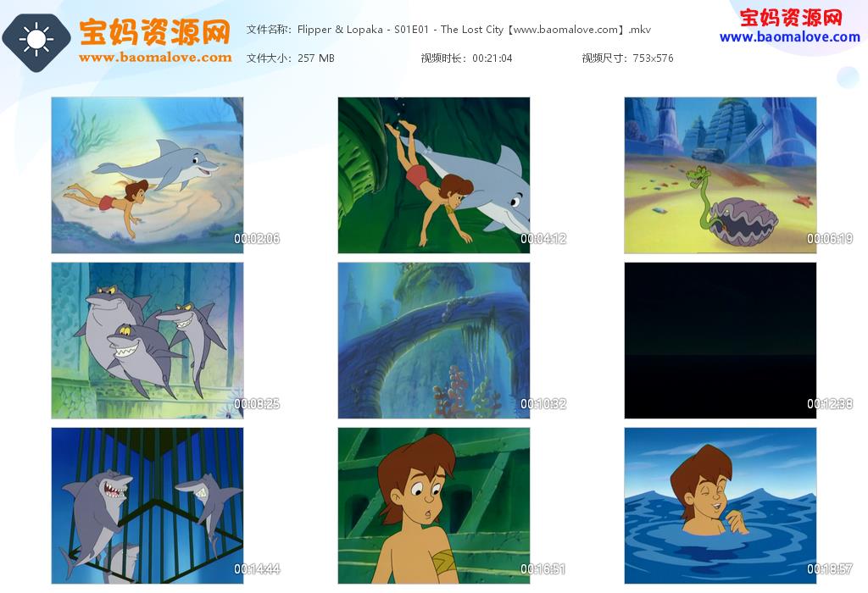Select the laughing boy in water thumbnail
Viewport: 868px width, 593px height.
click(x=721, y=506)
